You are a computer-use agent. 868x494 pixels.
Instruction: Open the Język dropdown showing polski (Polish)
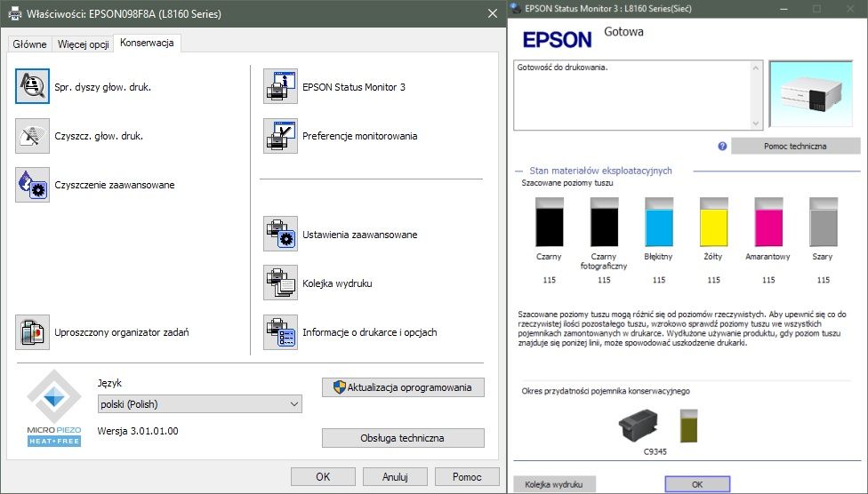(200, 404)
